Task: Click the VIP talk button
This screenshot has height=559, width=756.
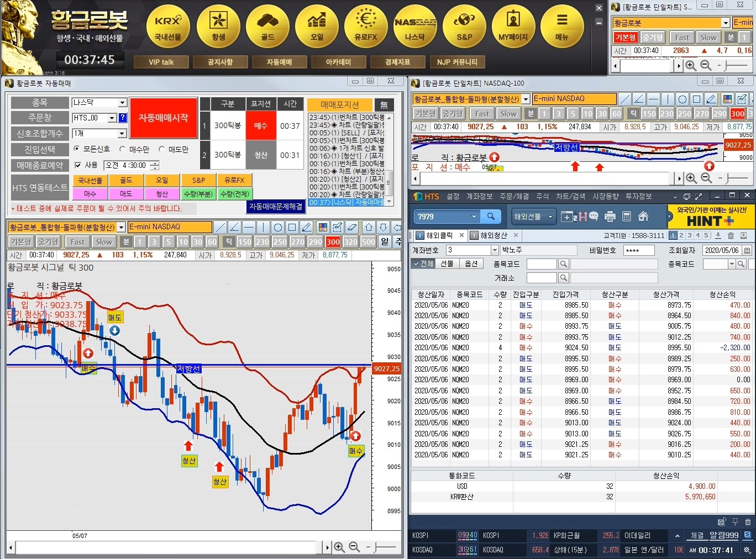Action: [x=161, y=62]
